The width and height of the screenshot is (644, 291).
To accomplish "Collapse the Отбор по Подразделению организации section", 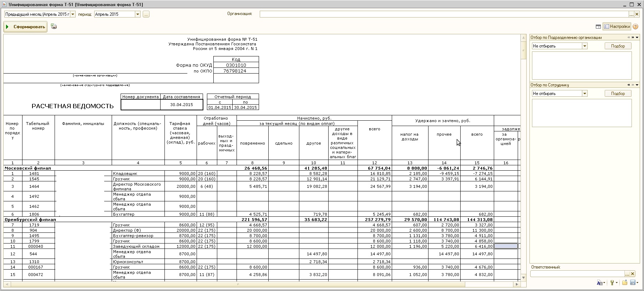I will (x=637, y=37).
